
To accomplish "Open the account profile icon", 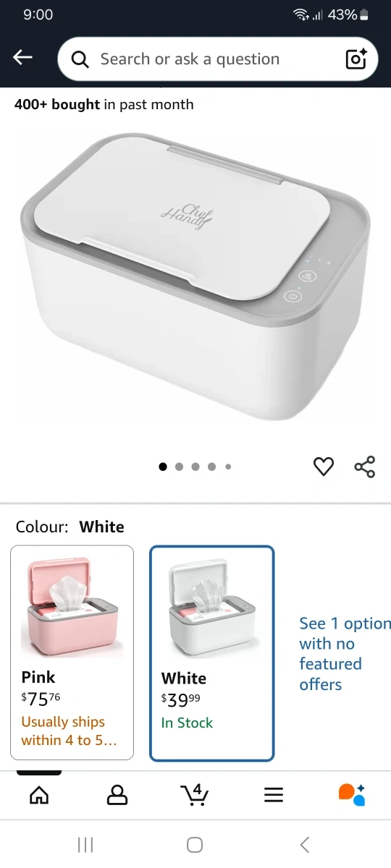I will click(x=117, y=795).
